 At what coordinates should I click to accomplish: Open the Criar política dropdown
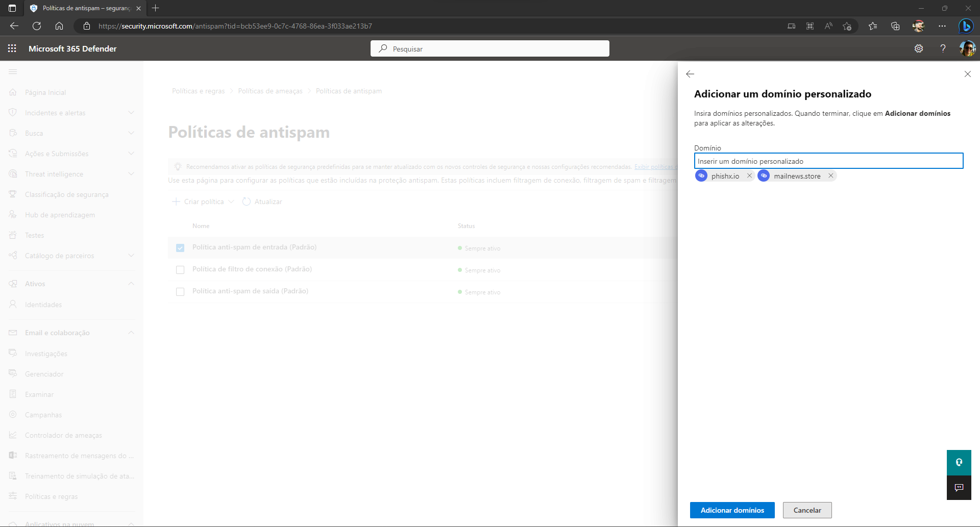[x=203, y=202]
